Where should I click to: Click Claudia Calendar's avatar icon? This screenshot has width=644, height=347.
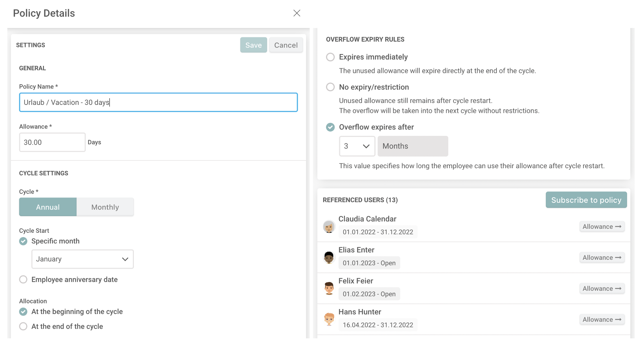[x=329, y=227]
